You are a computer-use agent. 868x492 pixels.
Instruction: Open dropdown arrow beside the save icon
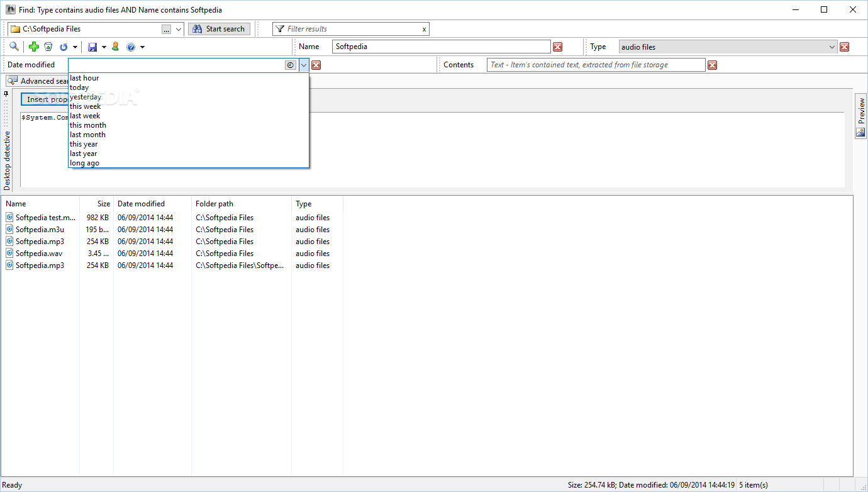104,47
